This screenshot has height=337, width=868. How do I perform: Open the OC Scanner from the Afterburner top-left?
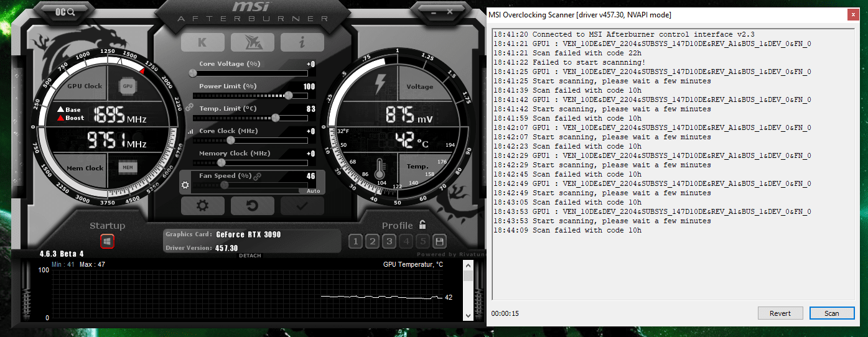[x=65, y=11]
